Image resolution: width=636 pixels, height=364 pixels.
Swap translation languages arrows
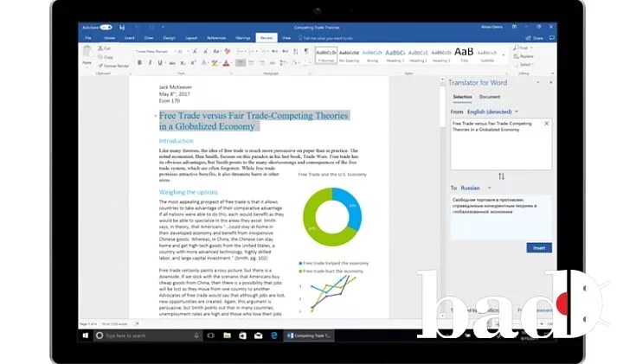pos(501,176)
